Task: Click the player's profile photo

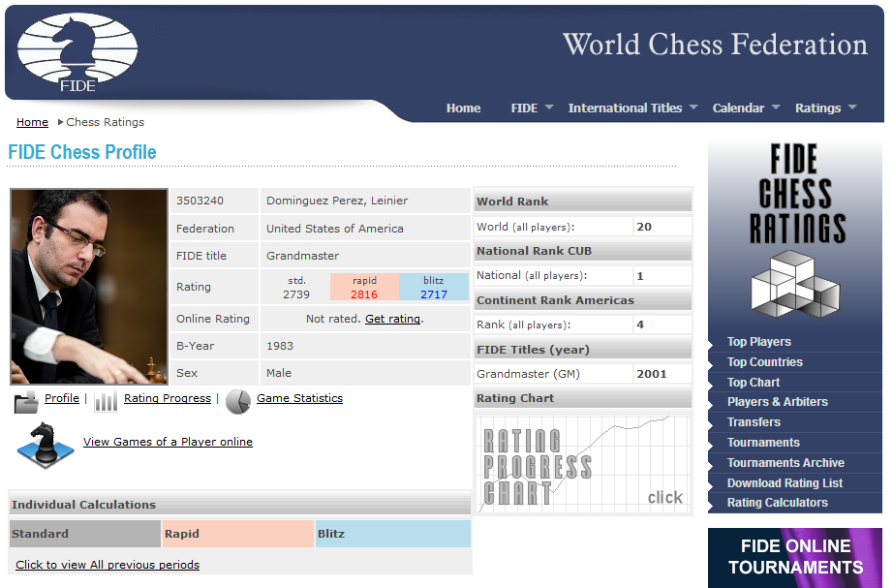Action: point(89,287)
